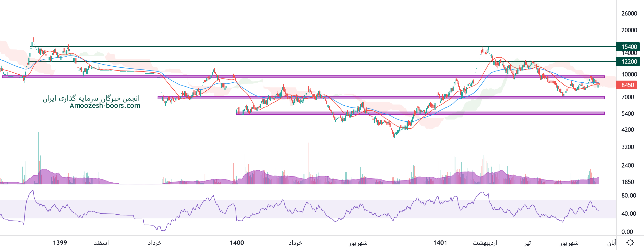Click the Amoozesh-boors.com watermark text
Viewport: 644px width, 250px height.
(x=105, y=106)
